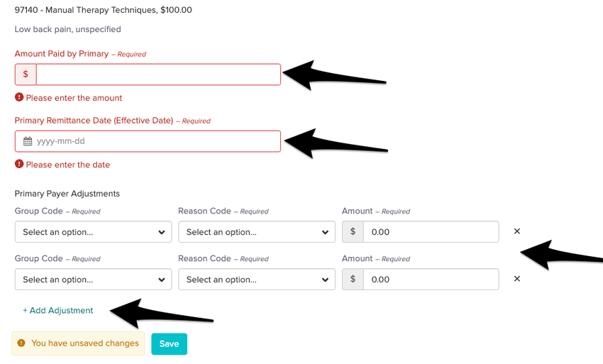Click the 'Low back pain, unspecified' text
603x364 pixels.
pyautogui.click(x=67, y=29)
